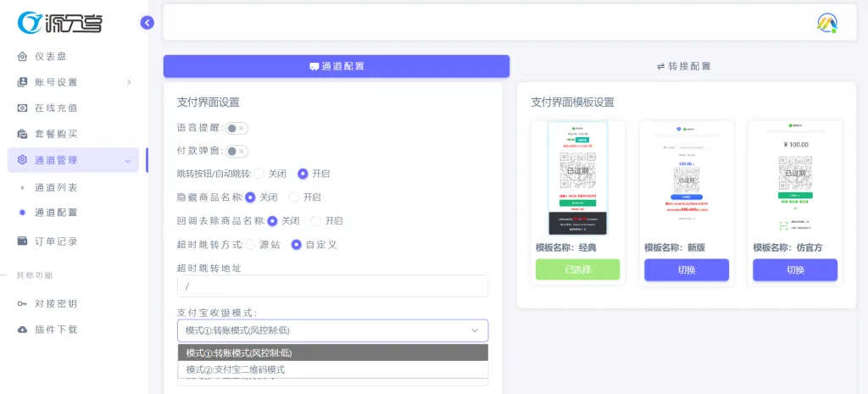Click the 新版 template preview thumbnail

(x=687, y=178)
